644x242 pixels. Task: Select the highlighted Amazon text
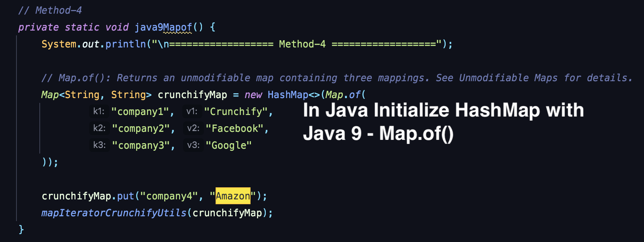[x=233, y=196]
